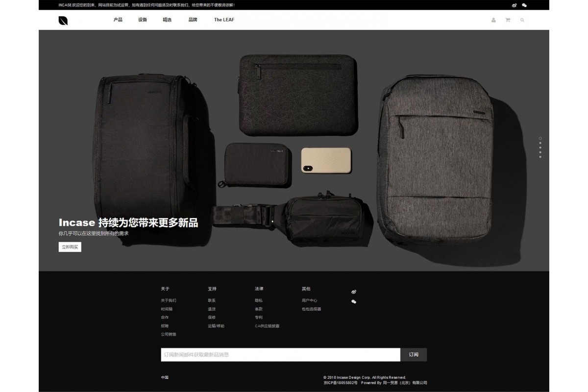Click the footer WeChat icon
The height and width of the screenshot is (392, 588).
[354, 301]
